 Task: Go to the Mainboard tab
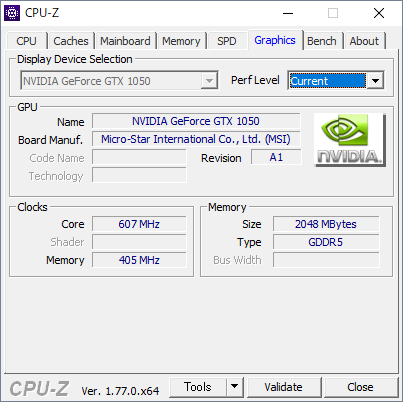pos(125,41)
